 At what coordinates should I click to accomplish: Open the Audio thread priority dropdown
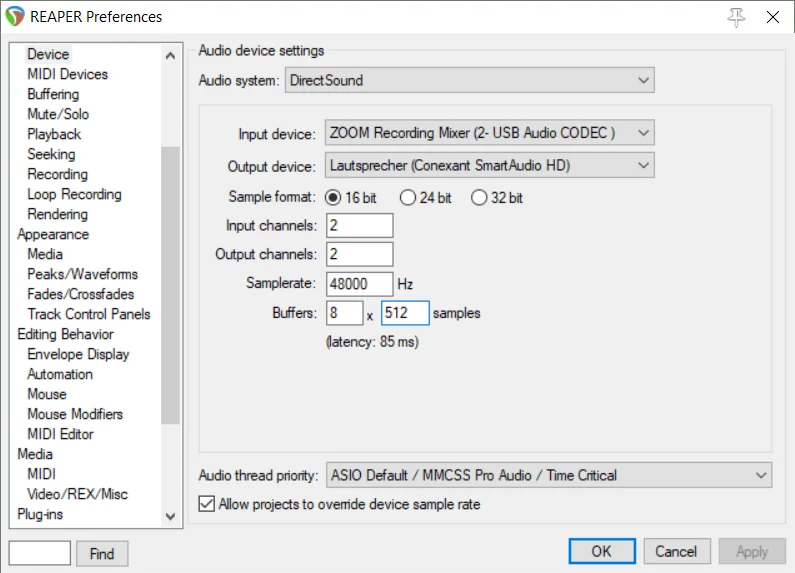[549, 475]
